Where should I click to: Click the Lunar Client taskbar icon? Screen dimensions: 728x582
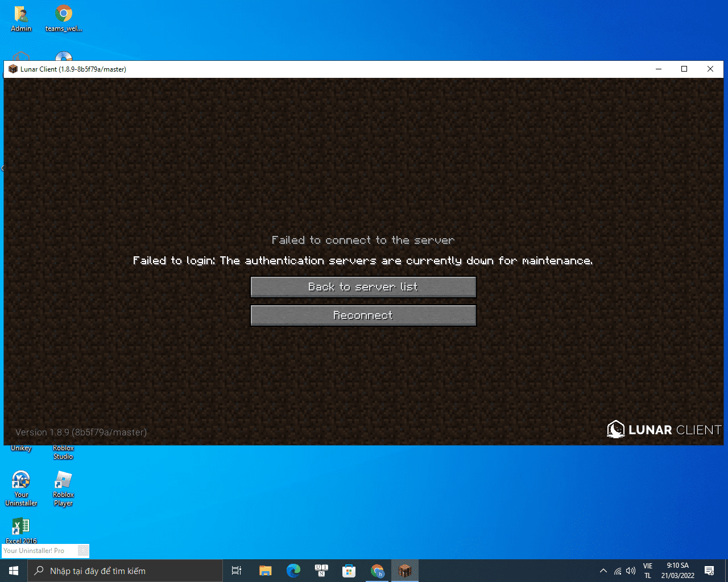pos(405,571)
